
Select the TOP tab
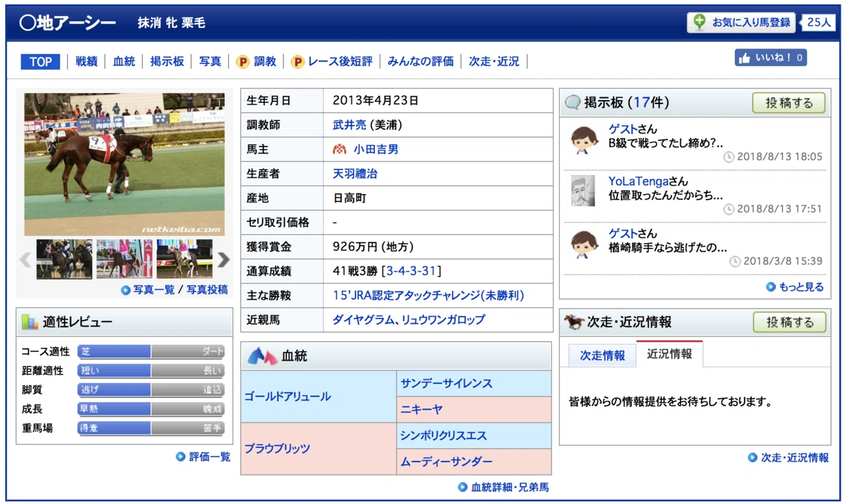40,62
